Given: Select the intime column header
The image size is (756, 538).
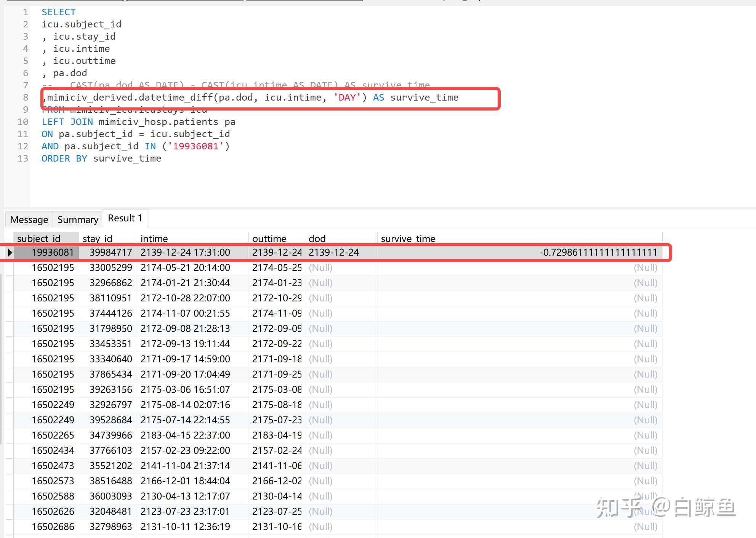Looking at the screenshot, I should [x=154, y=239].
